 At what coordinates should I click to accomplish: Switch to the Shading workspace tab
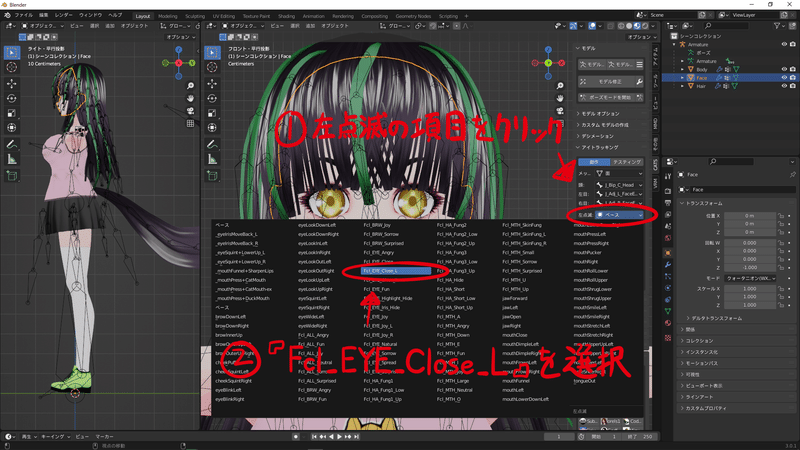286,16
